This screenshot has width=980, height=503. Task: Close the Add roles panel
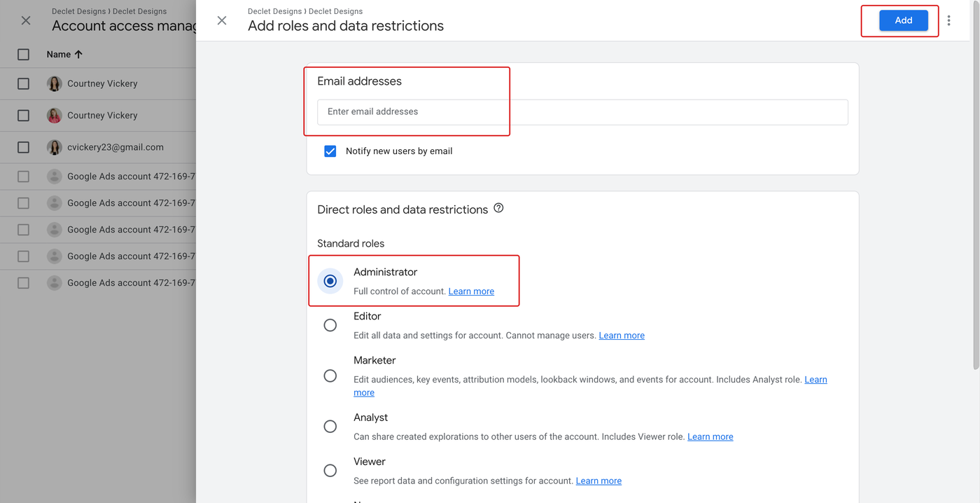point(222,21)
